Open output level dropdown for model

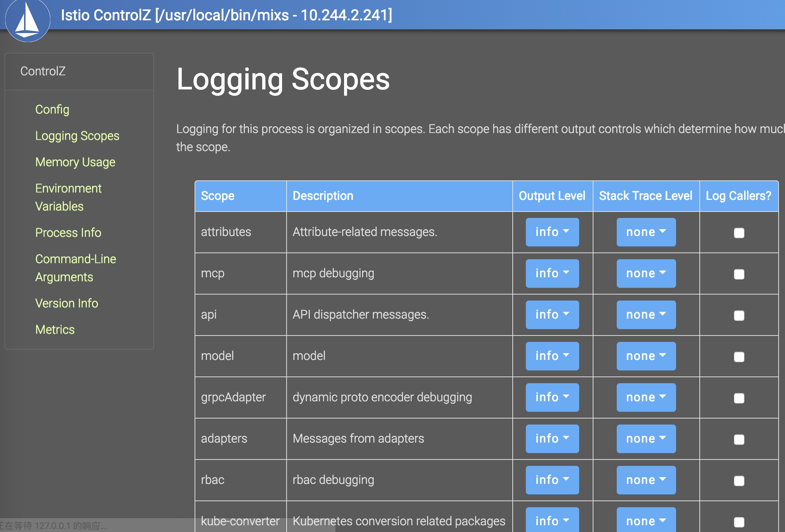coord(552,356)
